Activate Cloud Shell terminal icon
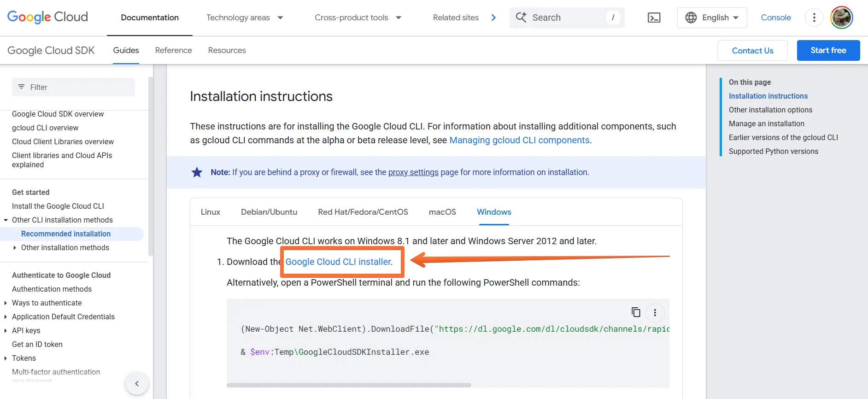Image resolution: width=868 pixels, height=399 pixels. [654, 18]
